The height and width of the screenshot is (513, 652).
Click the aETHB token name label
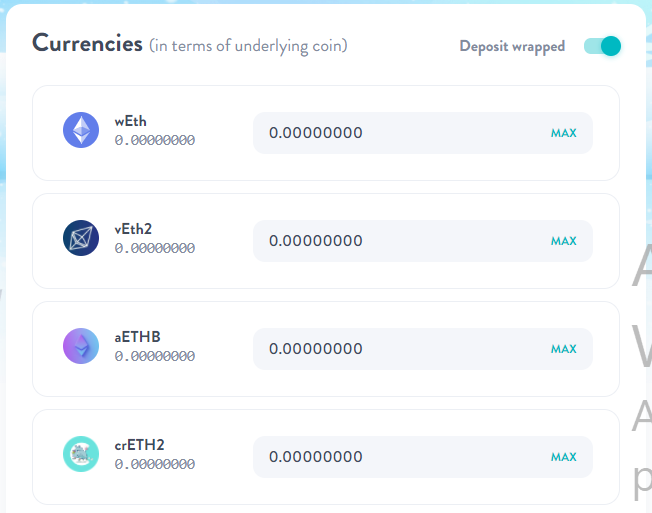137,337
